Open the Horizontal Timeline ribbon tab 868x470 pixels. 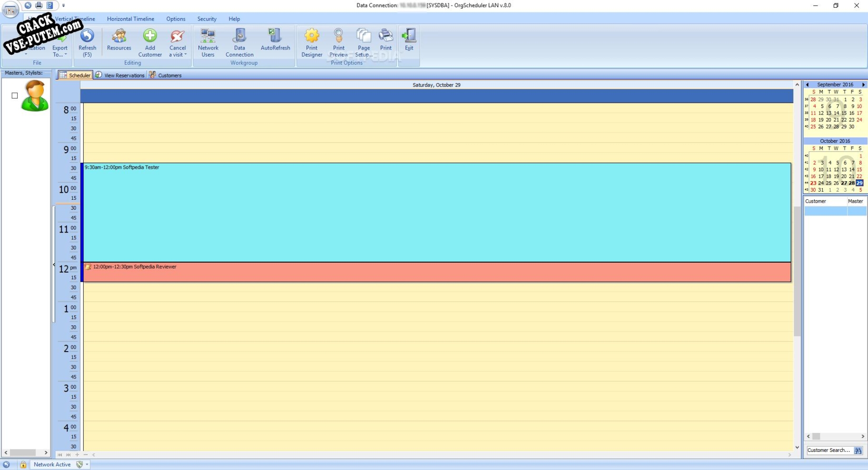pos(130,19)
